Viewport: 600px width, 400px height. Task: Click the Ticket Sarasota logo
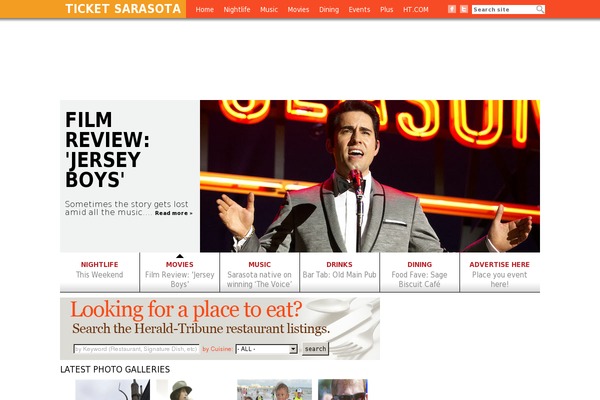tap(123, 9)
